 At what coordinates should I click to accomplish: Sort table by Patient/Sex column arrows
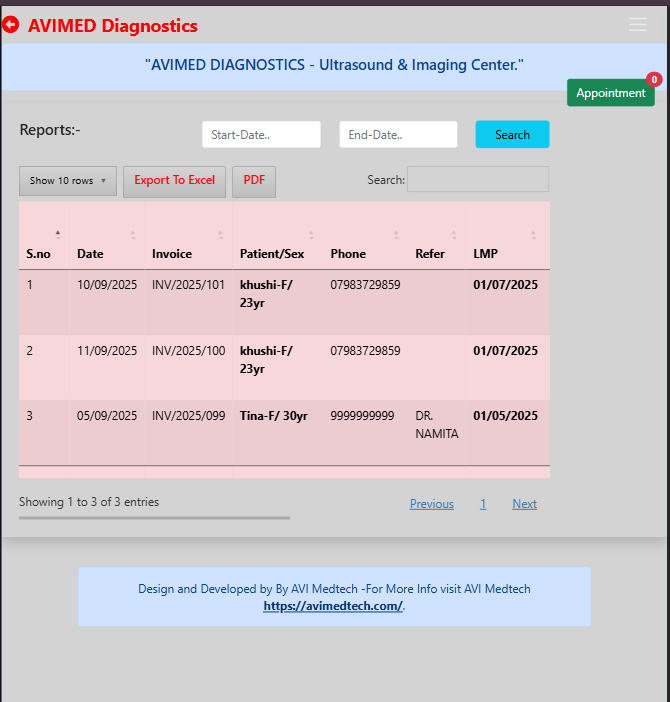(x=311, y=235)
